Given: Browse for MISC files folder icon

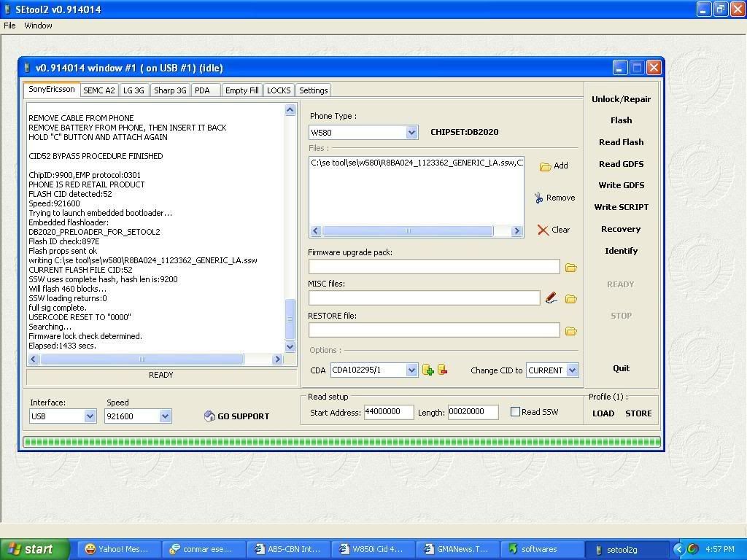Looking at the screenshot, I should coord(570,299).
